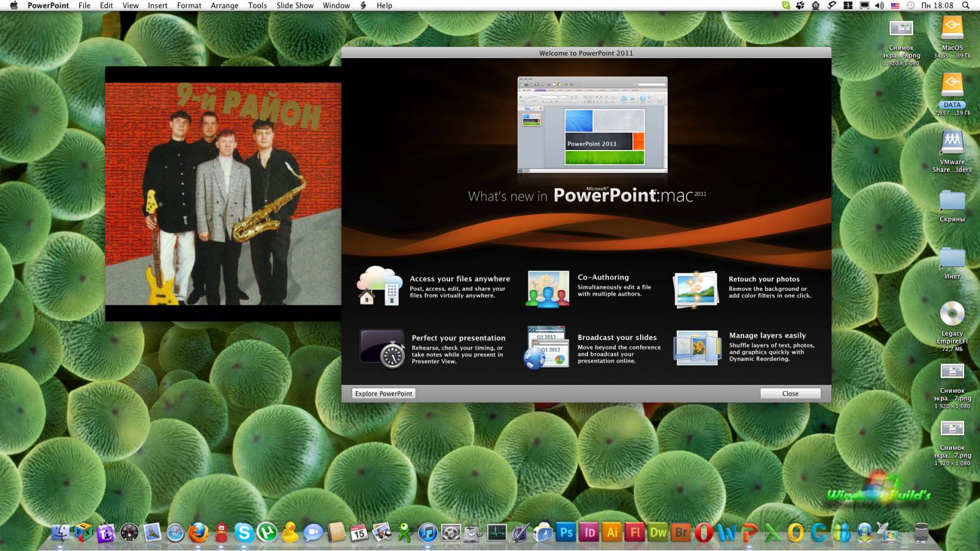Open Dashboard from the dock
The width and height of the screenshot is (980, 551).
coord(129,533)
